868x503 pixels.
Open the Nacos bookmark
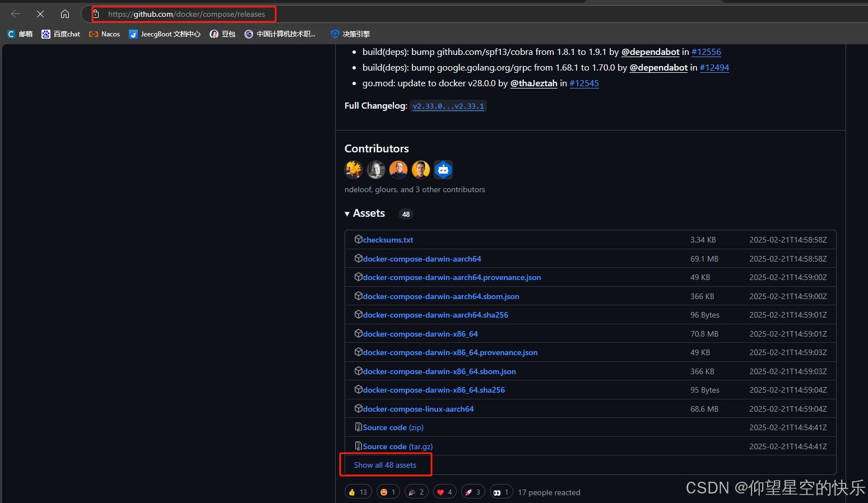point(104,34)
